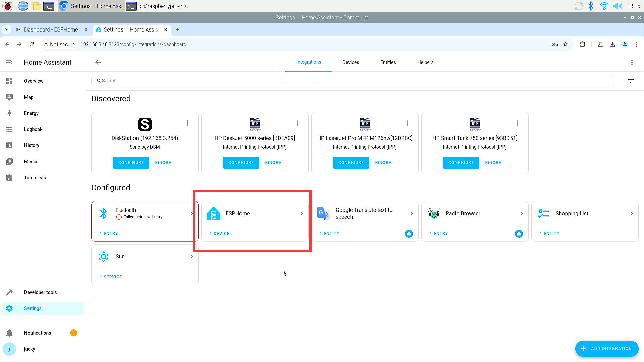This screenshot has height=362, width=644.
Task: Open Developer tools hammer icon
Action: (9, 292)
